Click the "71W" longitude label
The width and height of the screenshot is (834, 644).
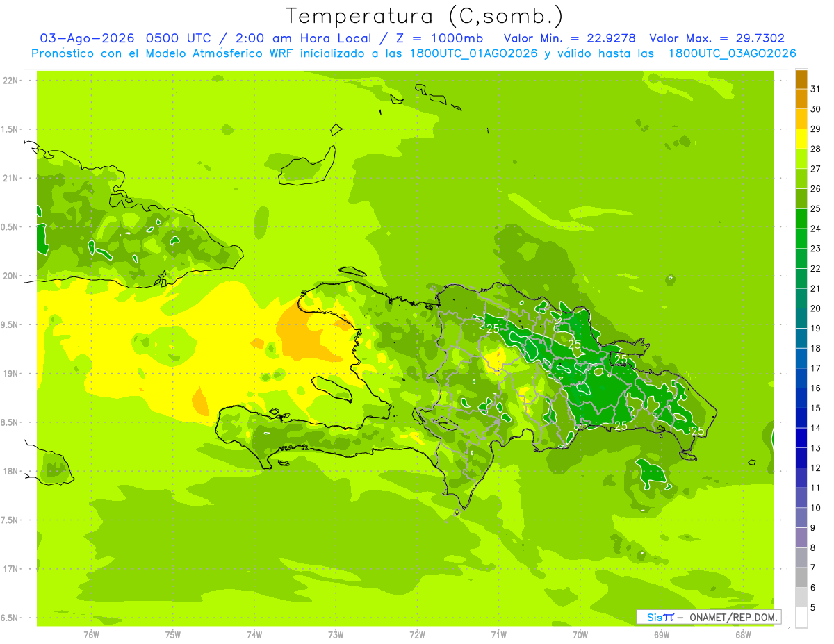(498, 634)
